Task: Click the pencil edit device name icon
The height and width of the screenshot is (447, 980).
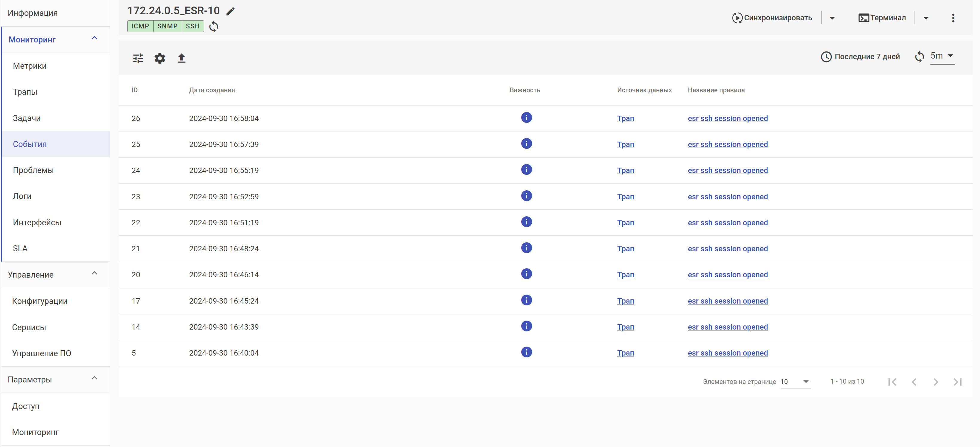Action: click(230, 11)
